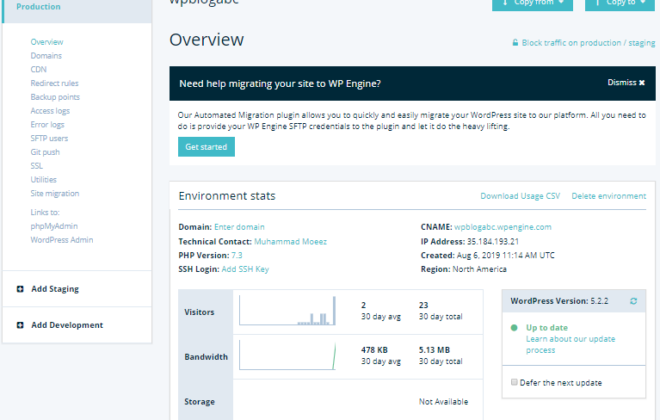Open Utilities page

43,180
